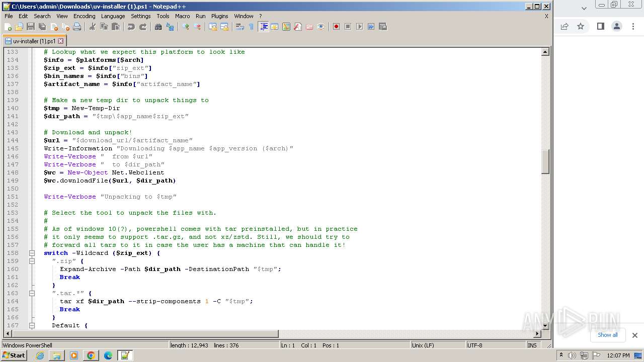Click the menu bar X close-document button
The height and width of the screenshot is (362, 644).
click(546, 16)
